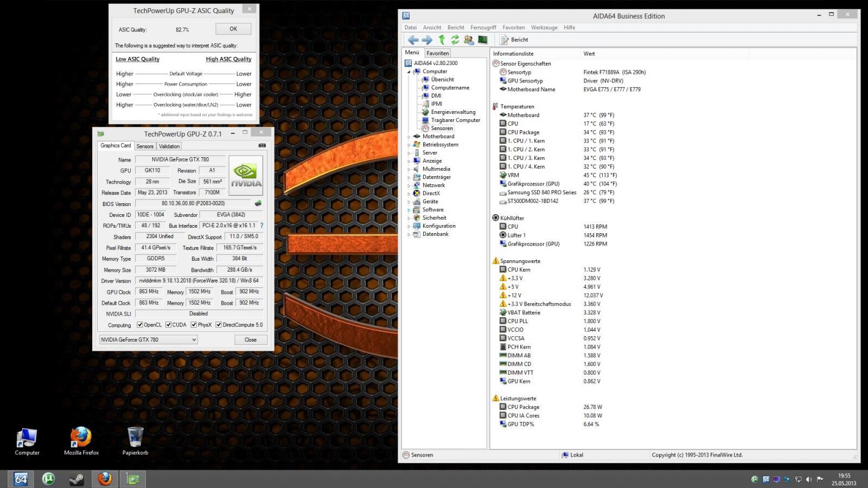Open uTorrent from the taskbar

[49, 479]
